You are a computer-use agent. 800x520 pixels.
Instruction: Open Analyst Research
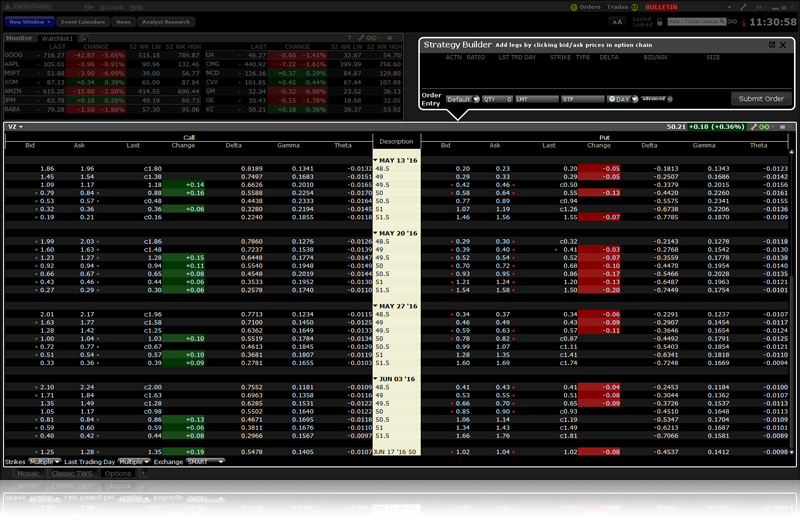(x=166, y=22)
